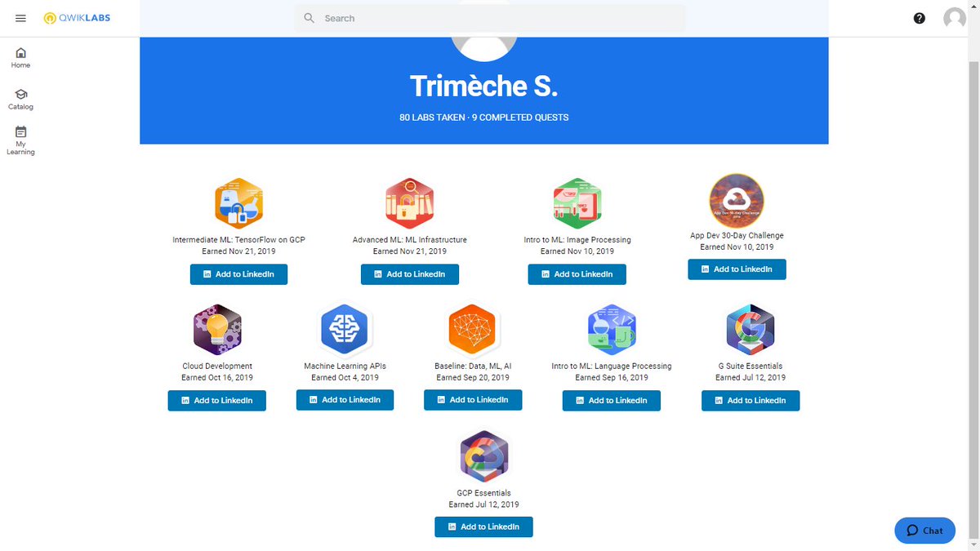Click the Earned Oct 16, 2019 date
This screenshot has width=980, height=551.
point(217,378)
